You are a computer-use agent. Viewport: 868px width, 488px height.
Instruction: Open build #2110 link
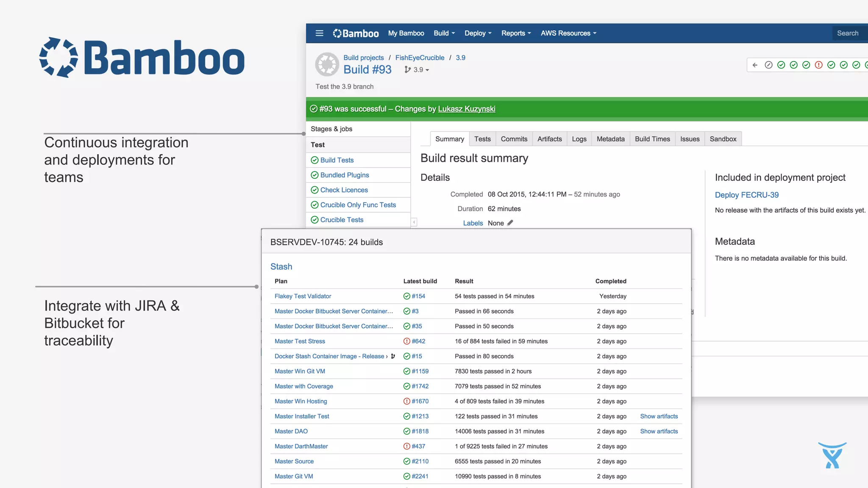coord(420,461)
